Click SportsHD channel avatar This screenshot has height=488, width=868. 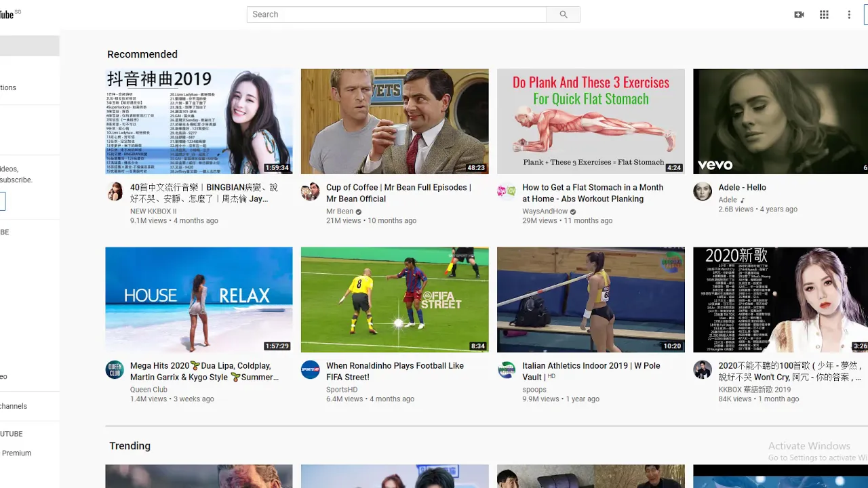(311, 370)
